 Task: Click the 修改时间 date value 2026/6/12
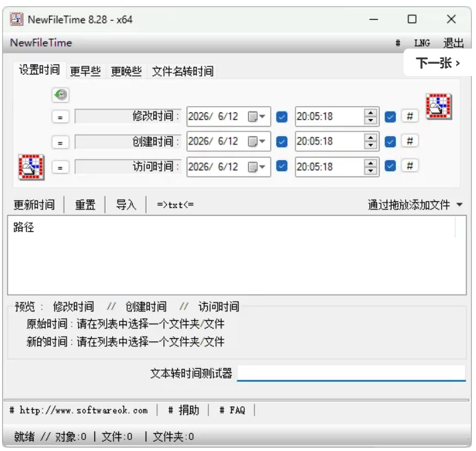(x=213, y=116)
